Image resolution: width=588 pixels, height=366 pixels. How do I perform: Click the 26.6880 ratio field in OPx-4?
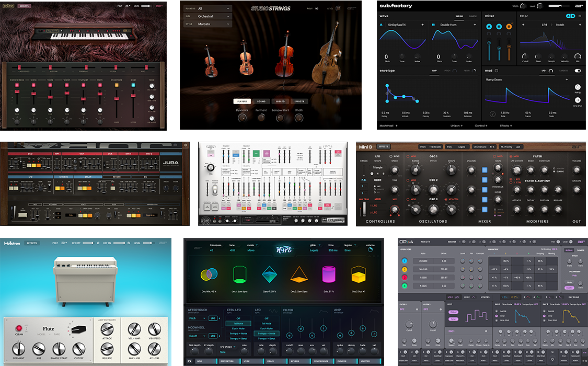[423, 260]
